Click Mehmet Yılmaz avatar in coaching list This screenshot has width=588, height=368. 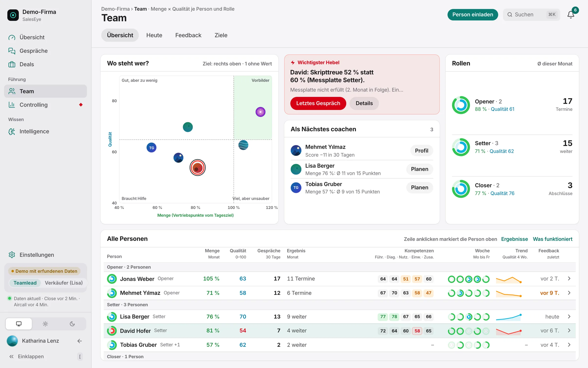(296, 150)
